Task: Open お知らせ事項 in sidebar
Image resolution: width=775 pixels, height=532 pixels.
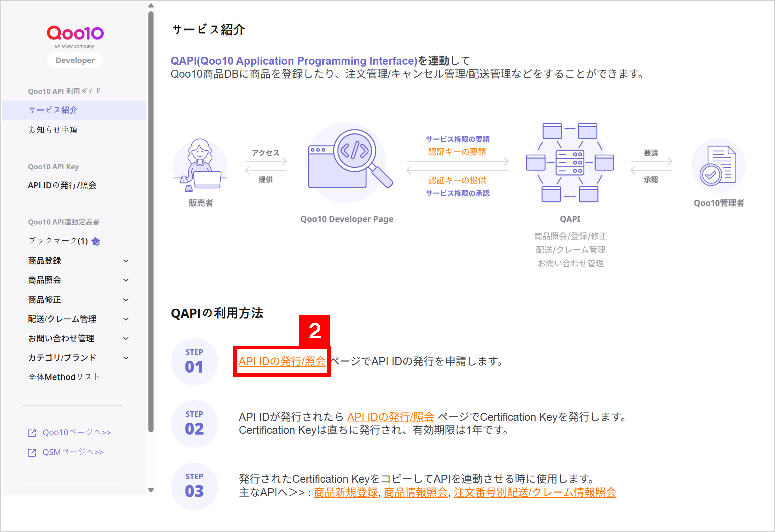Action: [53, 130]
